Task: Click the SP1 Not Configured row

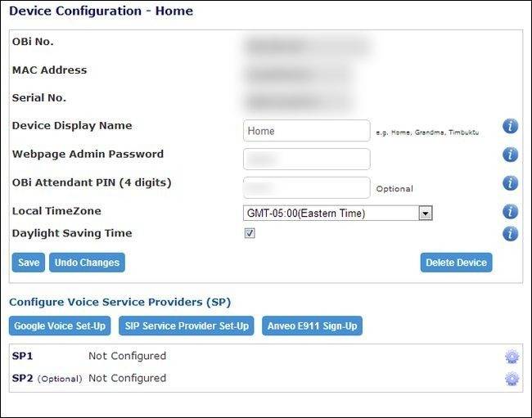Action: click(x=127, y=356)
